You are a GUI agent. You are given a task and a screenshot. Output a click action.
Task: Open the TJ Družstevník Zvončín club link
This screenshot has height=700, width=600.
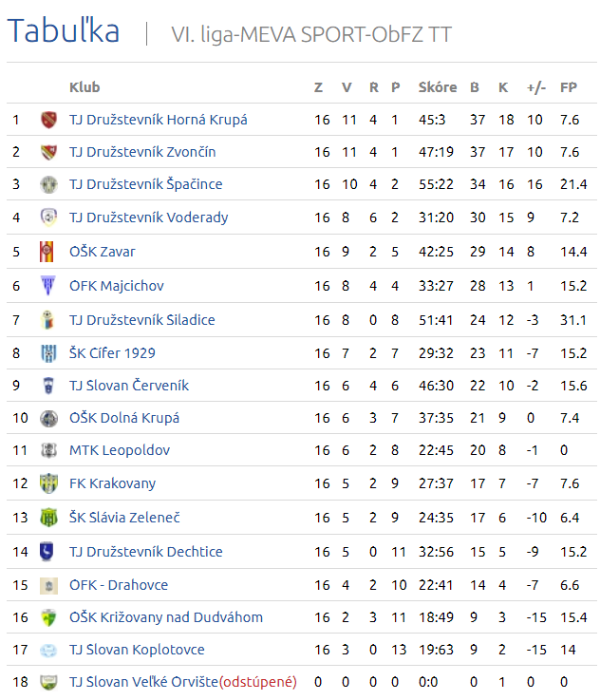pos(142,152)
